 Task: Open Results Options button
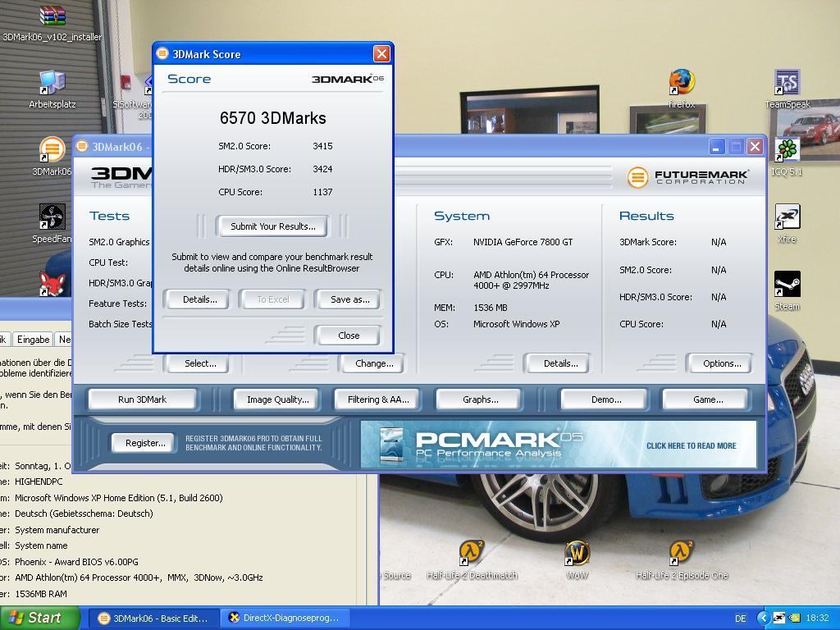(722, 363)
